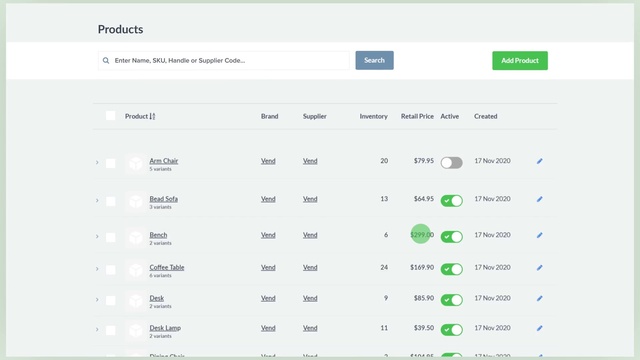Tick the Desk Lamp row checkbox
The image size is (640, 360).
(111, 331)
